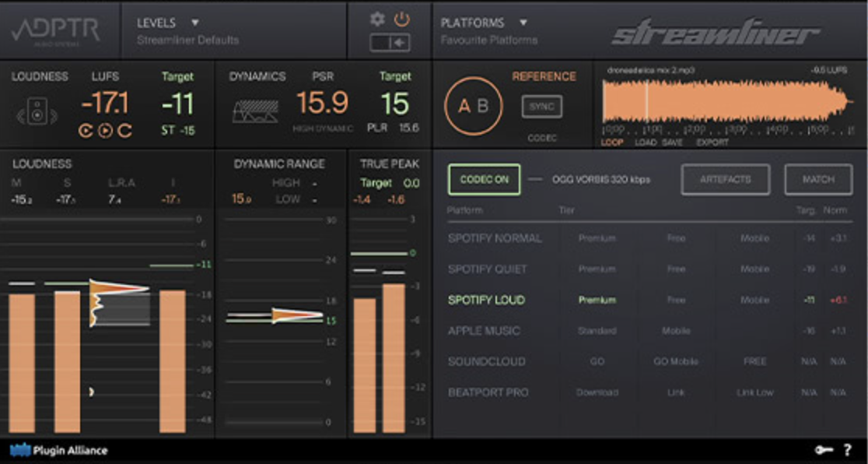868x464 pixels.
Task: Choose Premium tier for Spotify Normal
Action: tap(597, 238)
